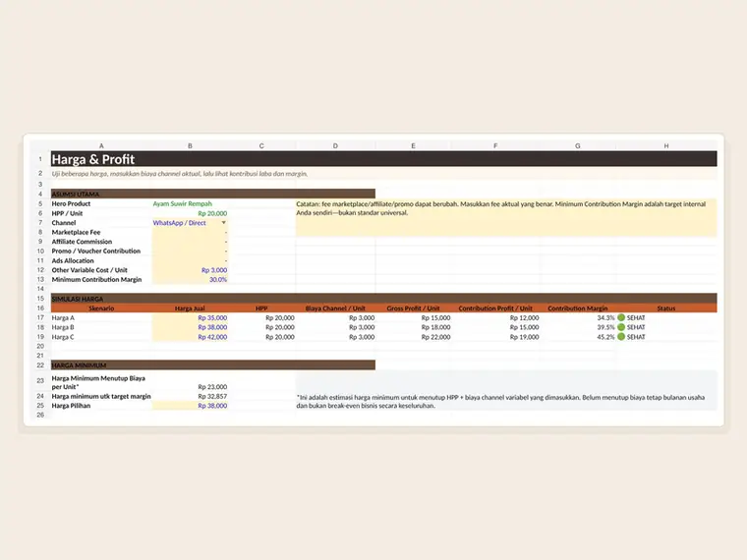This screenshot has height=560, width=747.
Task: Click target margin minimum price Rp 32,857
Action: pos(212,396)
